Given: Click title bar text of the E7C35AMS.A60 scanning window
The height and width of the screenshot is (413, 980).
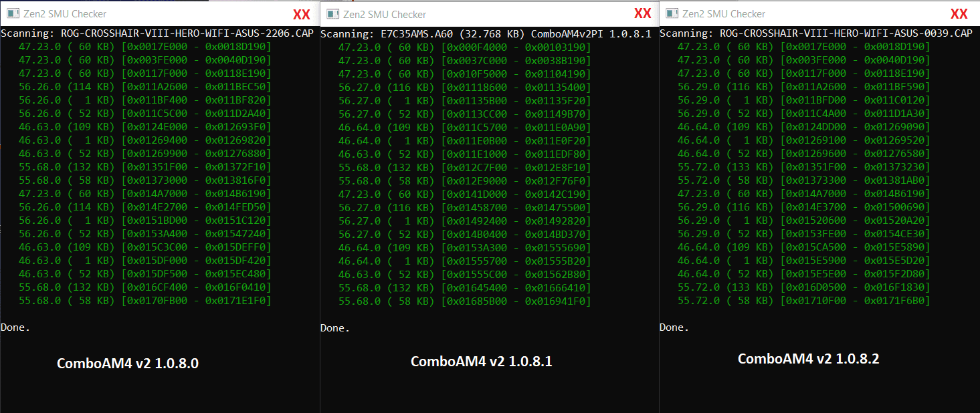Looking at the screenshot, I should point(385,14).
